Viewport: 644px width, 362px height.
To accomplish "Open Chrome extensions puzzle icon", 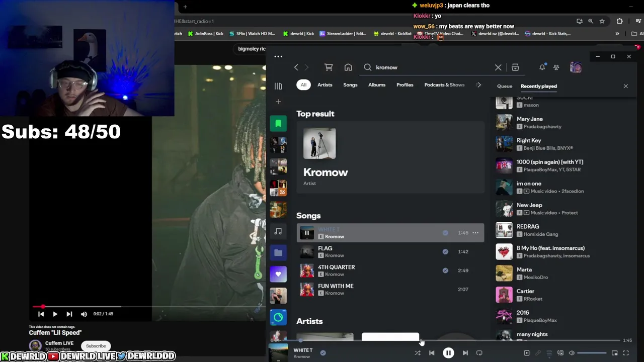I will pos(619,21).
